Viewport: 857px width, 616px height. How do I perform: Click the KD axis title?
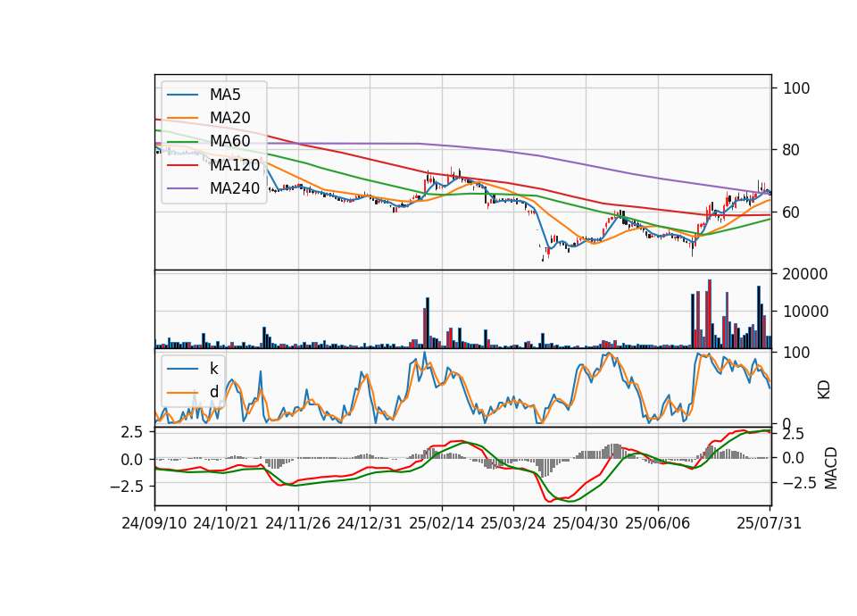[824, 389]
